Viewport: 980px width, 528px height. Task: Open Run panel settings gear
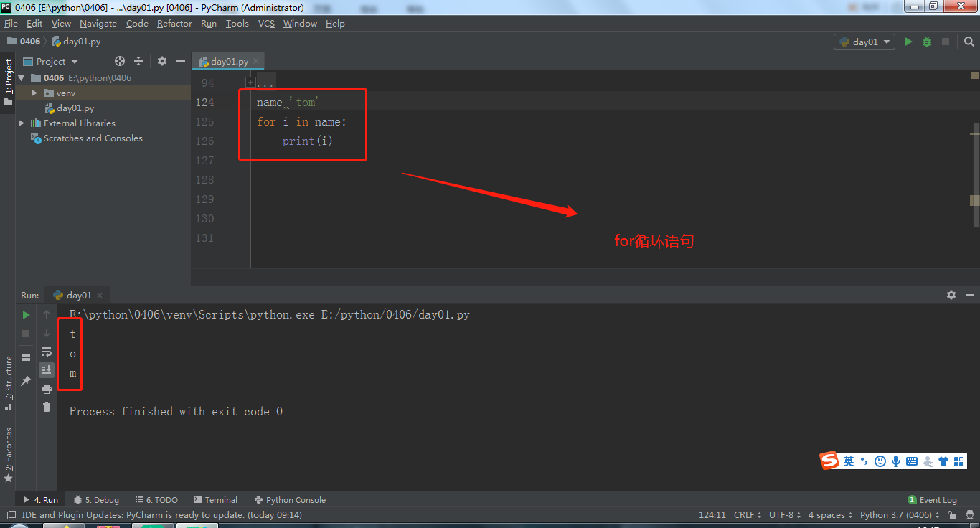pos(951,295)
